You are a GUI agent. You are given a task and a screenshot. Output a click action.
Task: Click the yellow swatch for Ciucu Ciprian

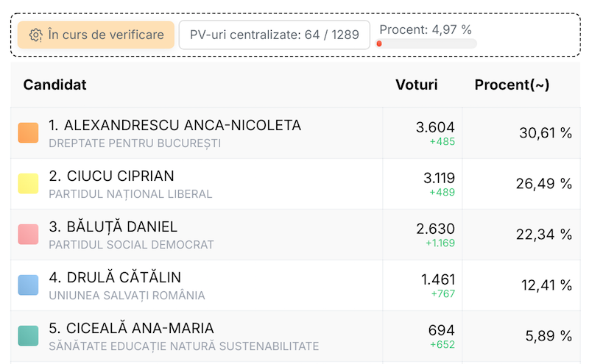click(28, 184)
